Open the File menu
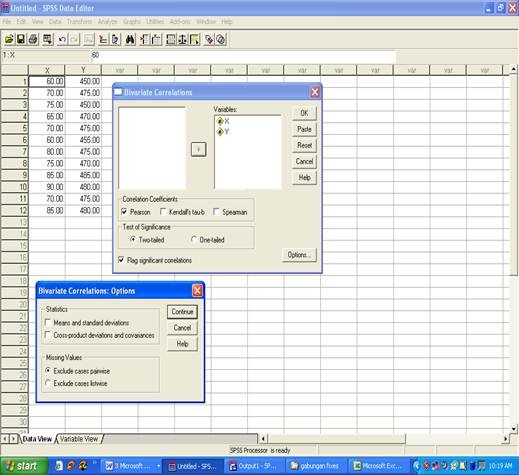The image size is (519, 475). [6, 22]
